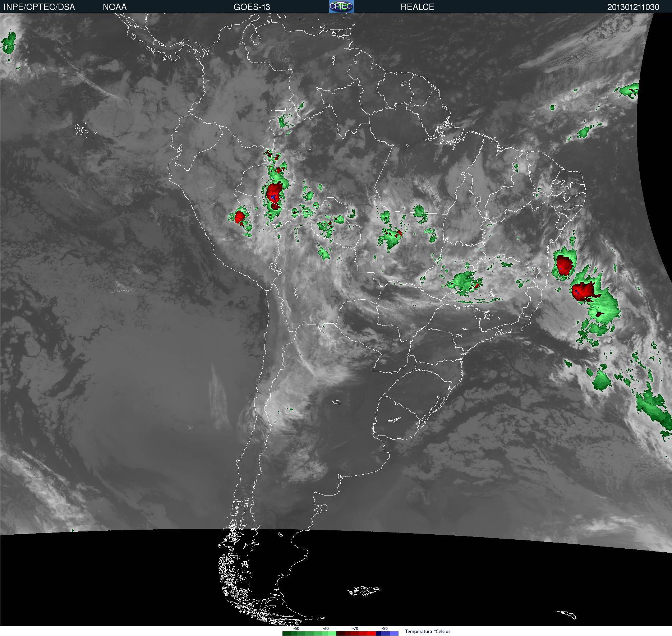Image resolution: width=672 pixels, height=636 pixels.
Task: Click the lightest green legend swatch
Action: pos(332,633)
